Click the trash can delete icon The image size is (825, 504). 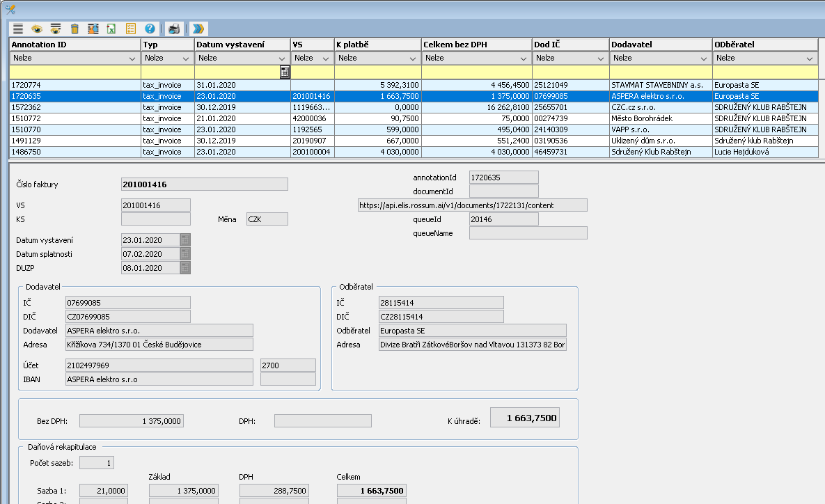click(74, 29)
